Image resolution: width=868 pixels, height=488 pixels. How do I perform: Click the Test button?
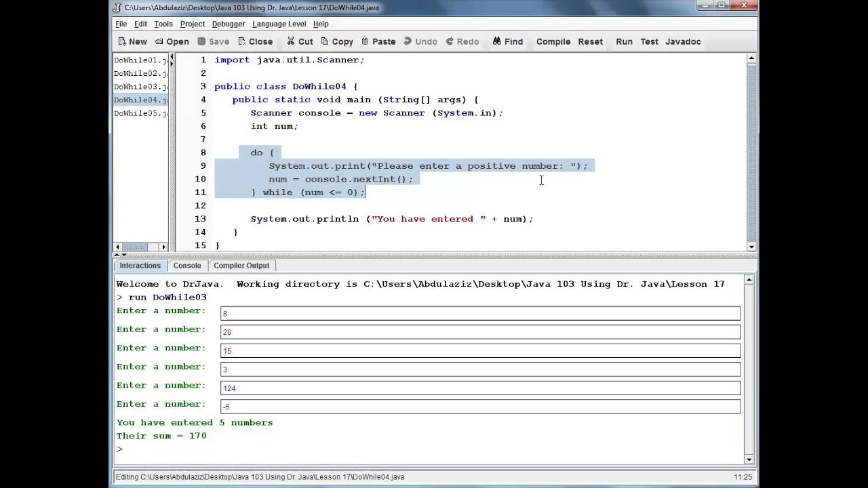(x=649, y=41)
